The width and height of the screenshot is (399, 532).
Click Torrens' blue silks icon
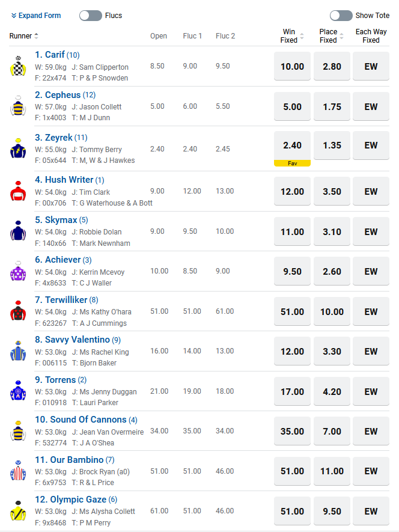pyautogui.click(x=17, y=391)
